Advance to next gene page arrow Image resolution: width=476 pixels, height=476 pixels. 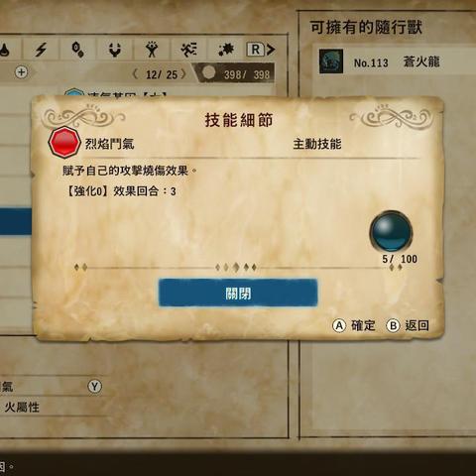pos(183,74)
